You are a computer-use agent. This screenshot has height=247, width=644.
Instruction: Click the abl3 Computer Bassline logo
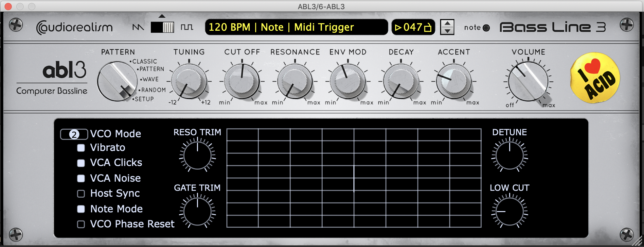[x=52, y=78]
